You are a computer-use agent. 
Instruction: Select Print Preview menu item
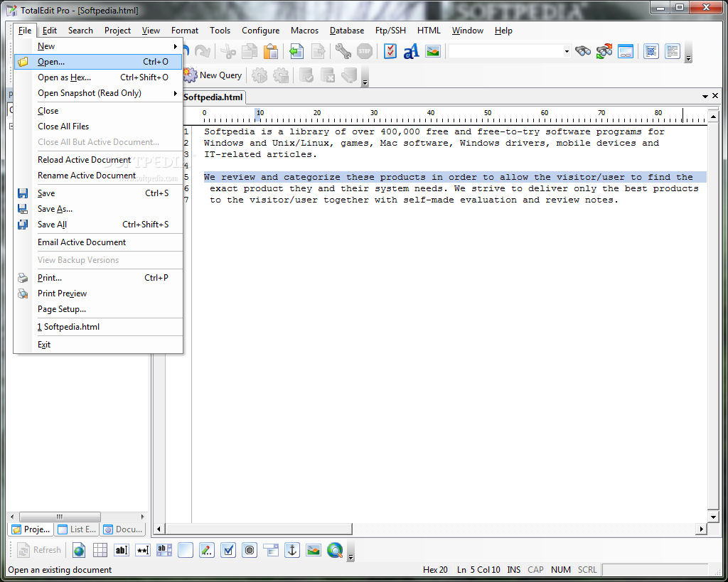coord(97,293)
